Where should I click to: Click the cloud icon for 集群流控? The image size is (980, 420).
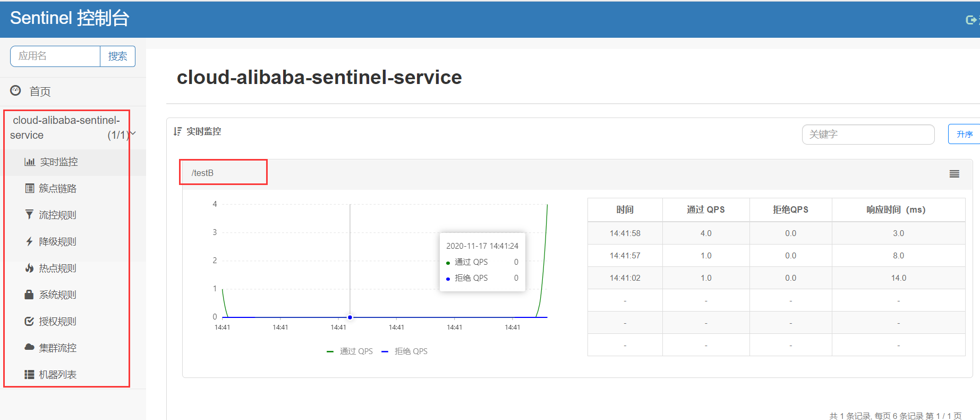pyautogui.click(x=29, y=347)
